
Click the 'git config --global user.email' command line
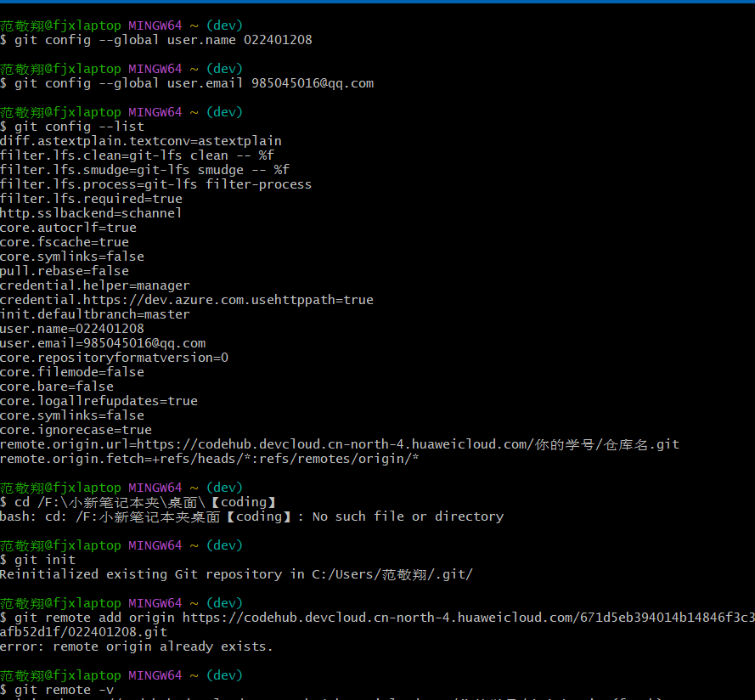click(x=194, y=83)
